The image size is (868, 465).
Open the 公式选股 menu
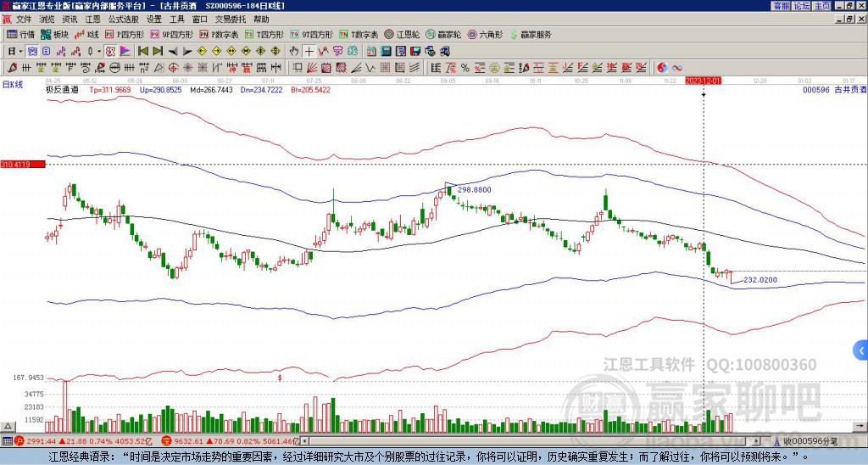pyautogui.click(x=124, y=20)
